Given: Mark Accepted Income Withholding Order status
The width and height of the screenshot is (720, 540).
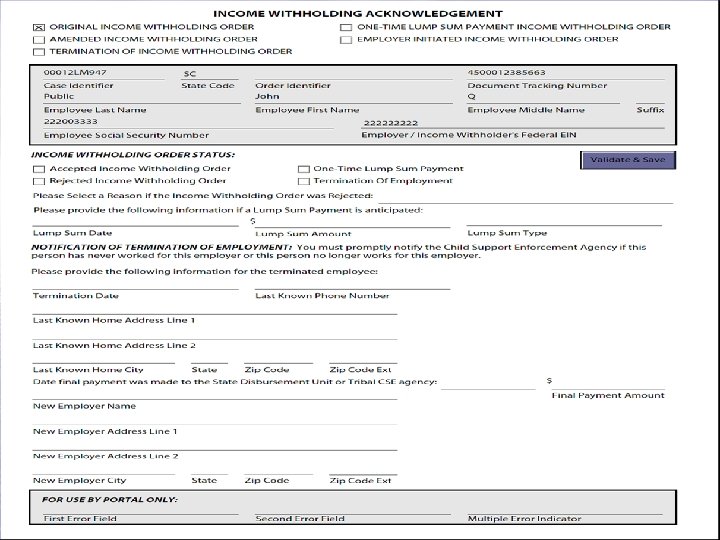Looking at the screenshot, I should click(39, 169).
